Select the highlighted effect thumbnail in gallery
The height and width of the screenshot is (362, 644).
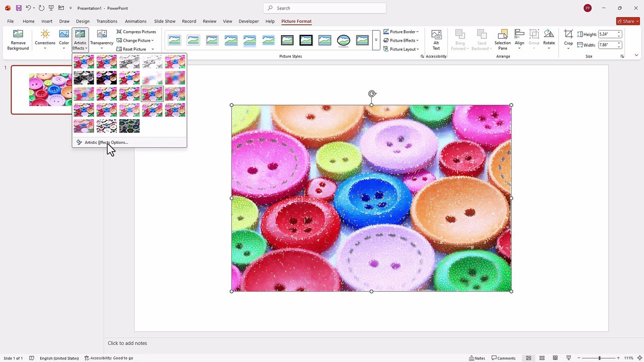click(152, 94)
